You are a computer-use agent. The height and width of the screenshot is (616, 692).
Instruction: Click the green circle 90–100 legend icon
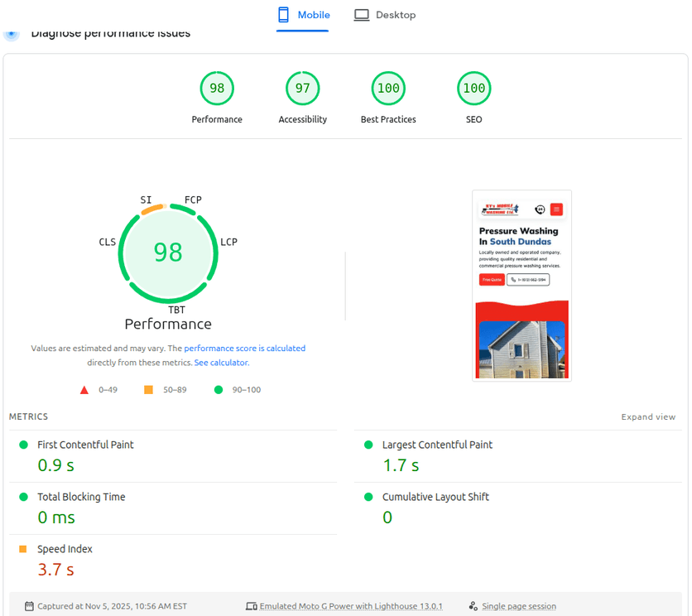220,389
